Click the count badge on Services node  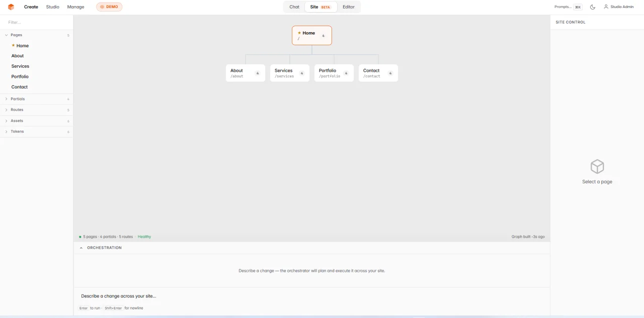click(x=302, y=73)
